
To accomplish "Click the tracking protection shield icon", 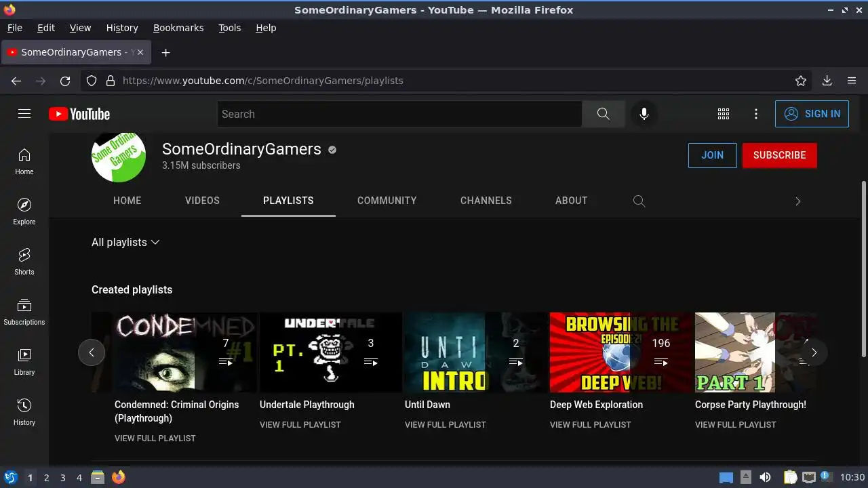I will [x=92, y=81].
